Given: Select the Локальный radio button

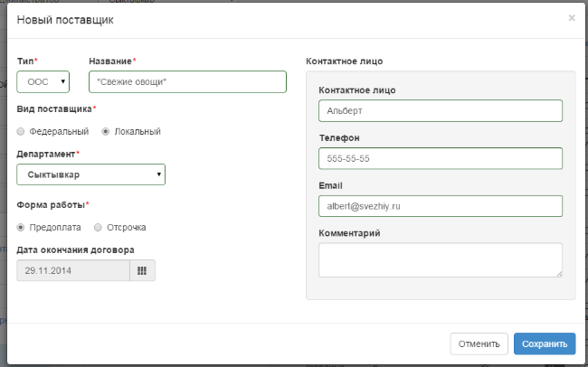Looking at the screenshot, I should point(106,132).
